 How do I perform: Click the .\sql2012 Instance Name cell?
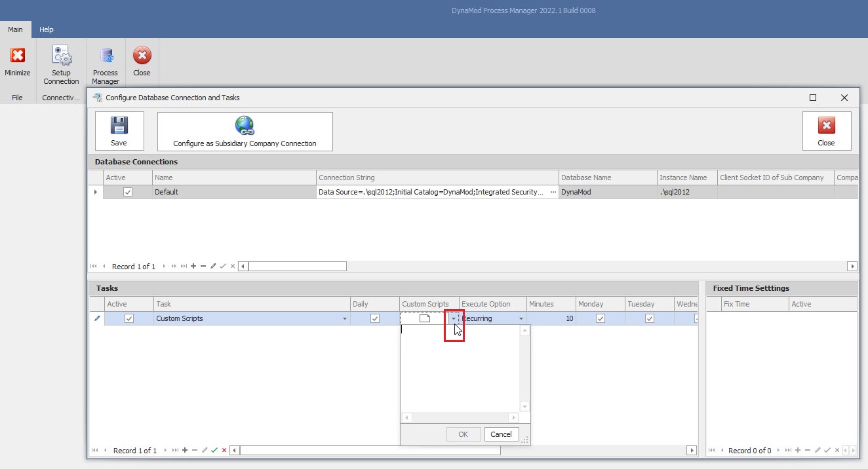click(687, 192)
